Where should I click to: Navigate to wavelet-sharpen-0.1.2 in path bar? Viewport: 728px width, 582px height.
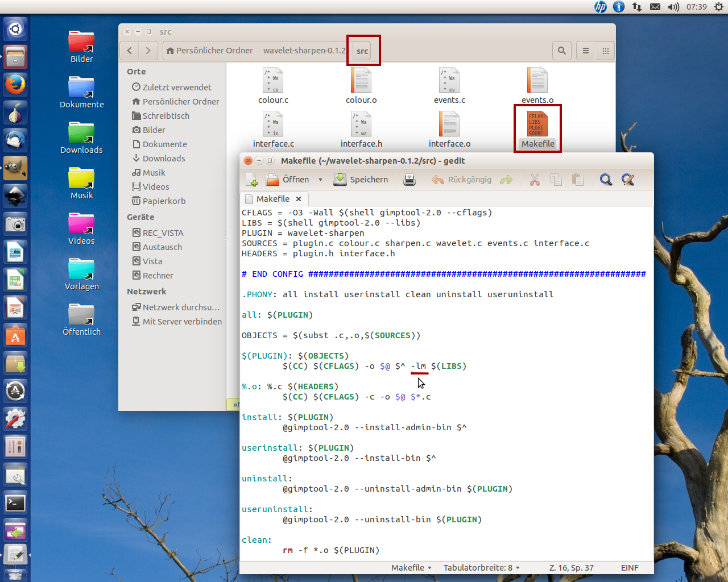tap(304, 51)
